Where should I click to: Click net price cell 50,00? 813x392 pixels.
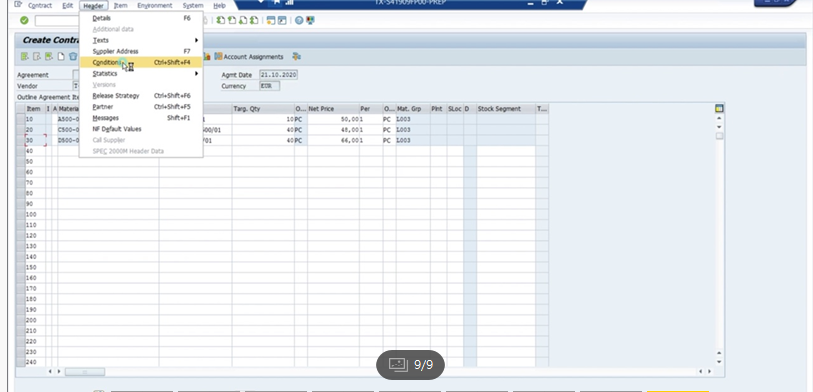tap(333, 119)
